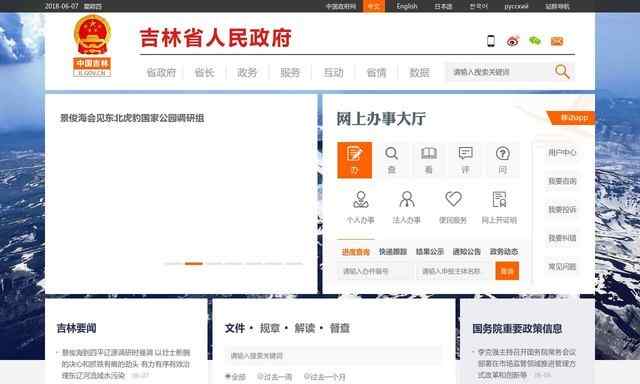Open the mobile phone version icon

(x=491, y=41)
